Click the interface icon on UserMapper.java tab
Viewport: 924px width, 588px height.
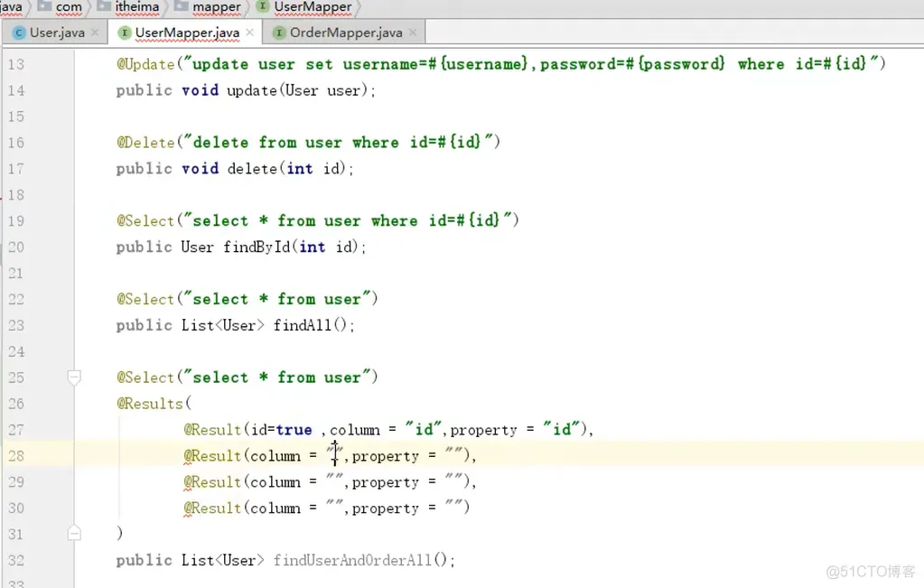tap(124, 33)
